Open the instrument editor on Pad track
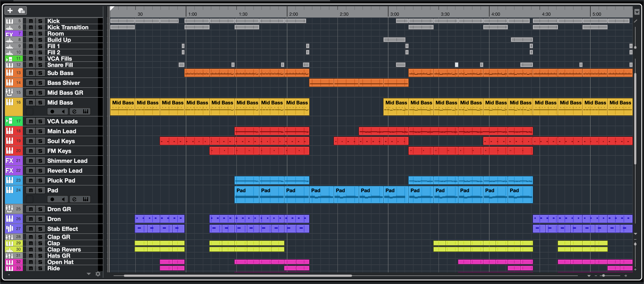This screenshot has width=644, height=284. (x=85, y=199)
